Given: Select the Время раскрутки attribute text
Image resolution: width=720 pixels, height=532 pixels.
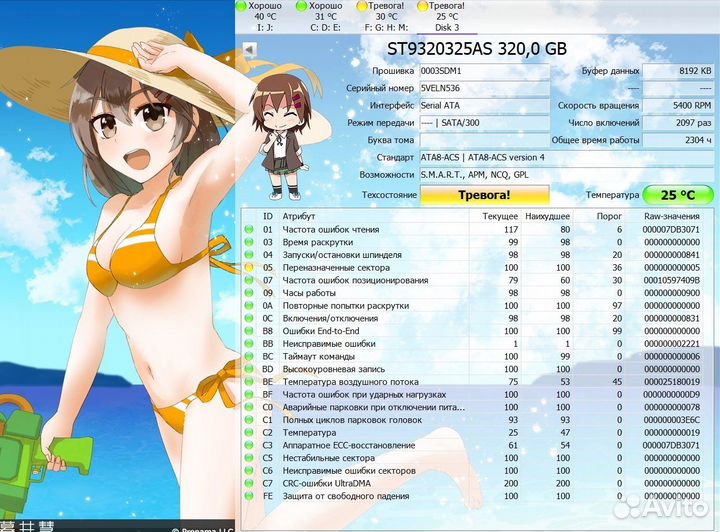Looking at the screenshot, I should point(318,242).
